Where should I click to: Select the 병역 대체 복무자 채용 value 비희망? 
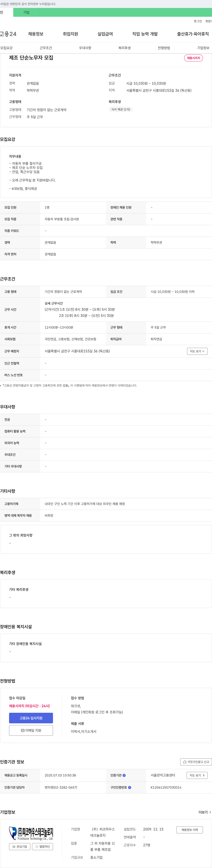click(x=49, y=516)
